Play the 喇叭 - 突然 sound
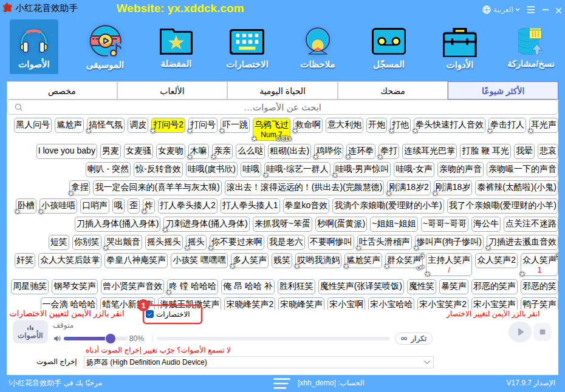The height and width of the screenshot is (392, 565). pyautogui.click(x=108, y=169)
